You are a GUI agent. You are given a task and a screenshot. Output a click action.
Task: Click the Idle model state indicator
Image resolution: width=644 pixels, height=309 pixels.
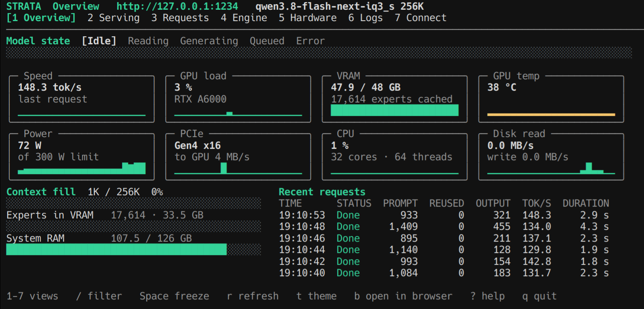click(99, 41)
